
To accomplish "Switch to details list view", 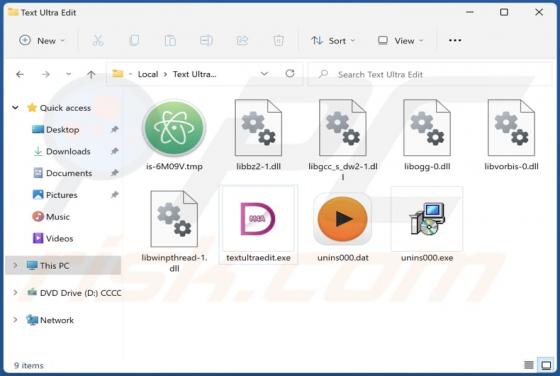I will [x=529, y=365].
